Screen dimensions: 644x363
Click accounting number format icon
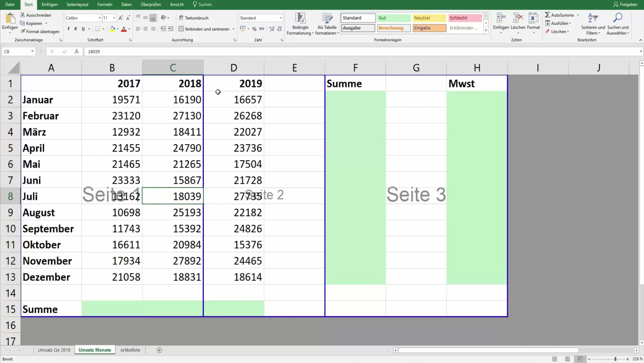[x=243, y=29]
